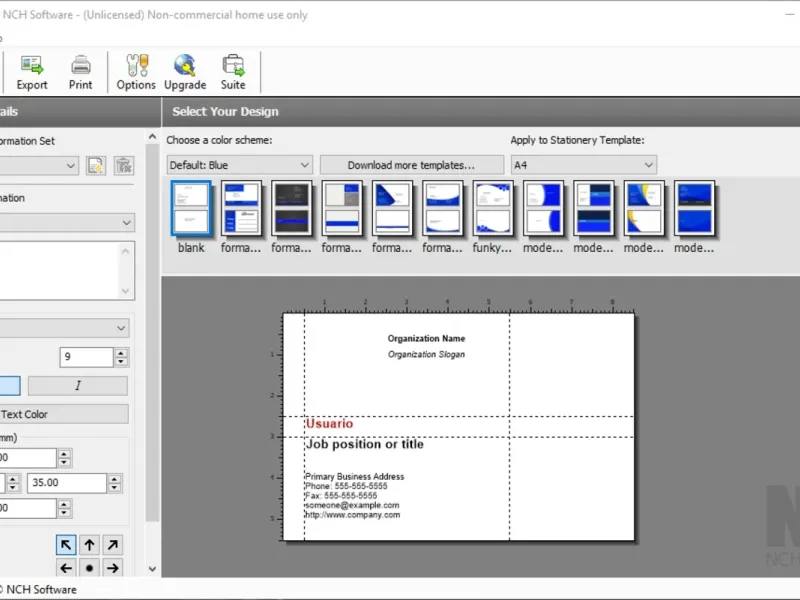Select http://www.company.com text on card
800x600 pixels.
[353, 515]
